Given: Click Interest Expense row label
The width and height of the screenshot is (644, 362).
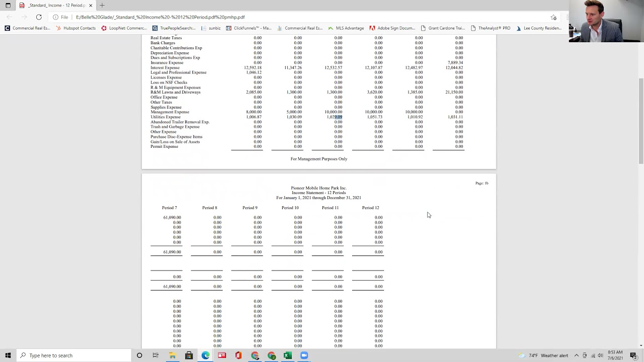Looking at the screenshot, I should coord(165,68).
